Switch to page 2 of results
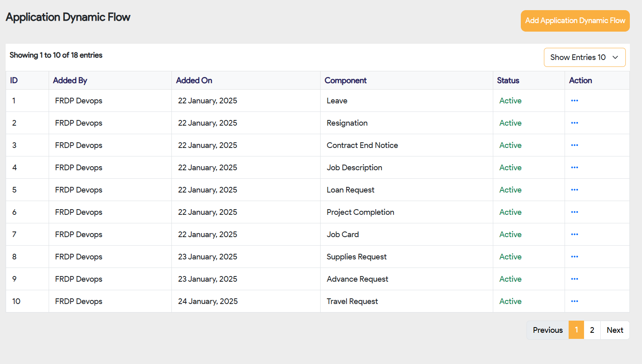 coord(592,330)
